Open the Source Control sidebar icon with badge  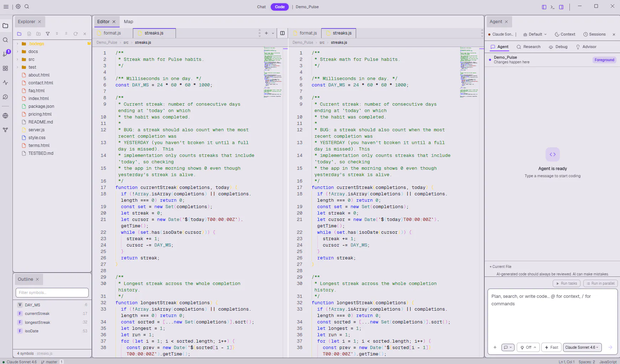5,54
